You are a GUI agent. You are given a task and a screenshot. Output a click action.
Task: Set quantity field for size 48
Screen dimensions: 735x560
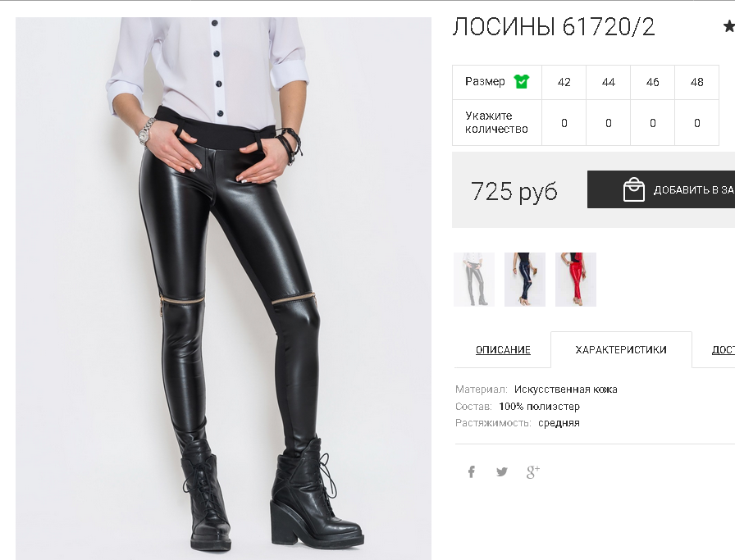pos(696,123)
